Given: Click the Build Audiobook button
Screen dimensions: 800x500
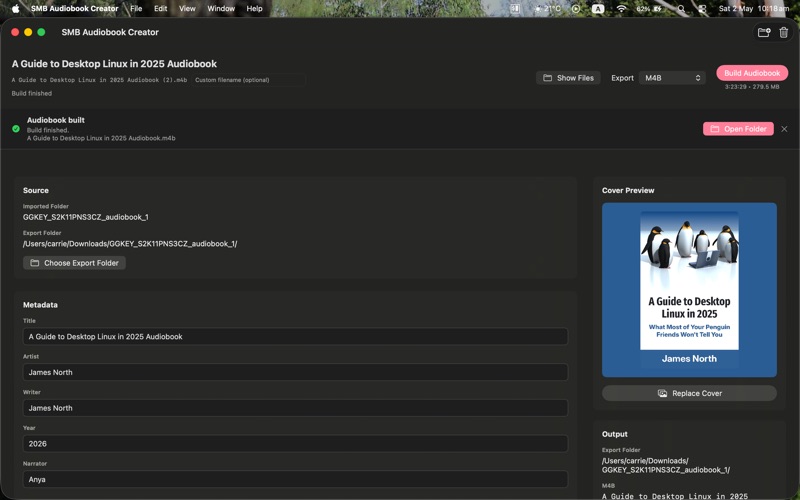Looking at the screenshot, I should pyautogui.click(x=752, y=73).
